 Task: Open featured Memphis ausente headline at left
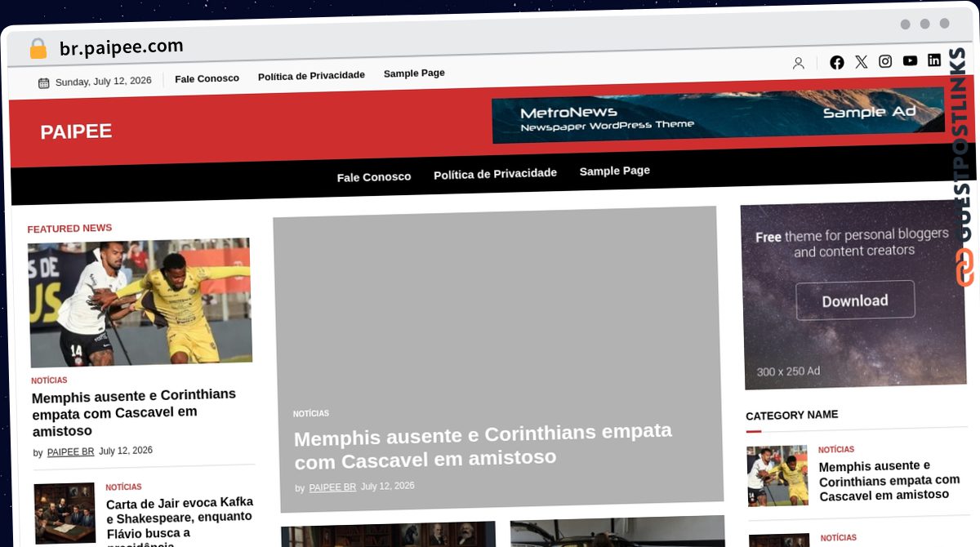point(134,412)
